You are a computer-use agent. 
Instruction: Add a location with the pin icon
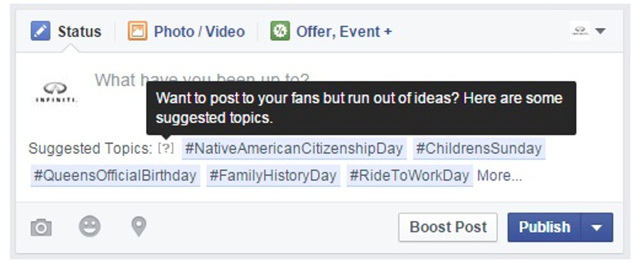139,227
